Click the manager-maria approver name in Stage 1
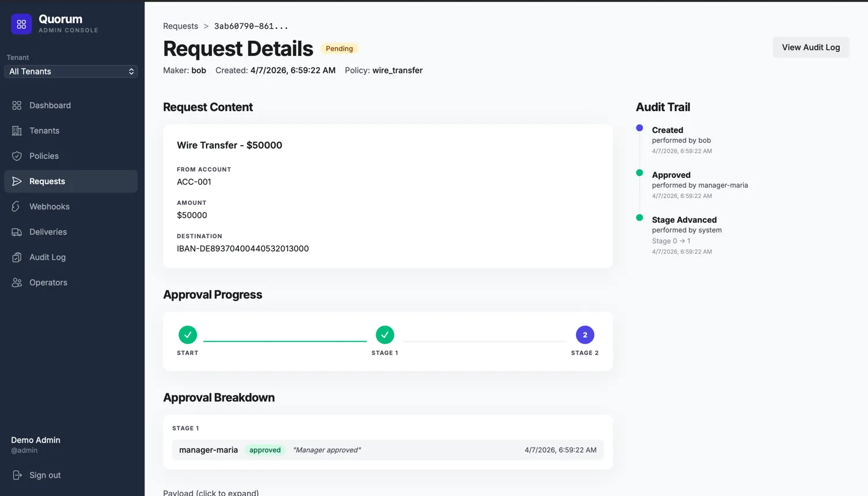The height and width of the screenshot is (496, 868). point(209,450)
